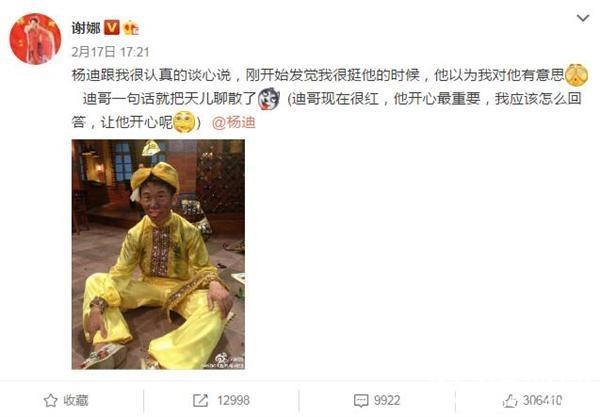This screenshot has height=417, width=600.
Task: Click the 收藏 label
Action: (76, 401)
